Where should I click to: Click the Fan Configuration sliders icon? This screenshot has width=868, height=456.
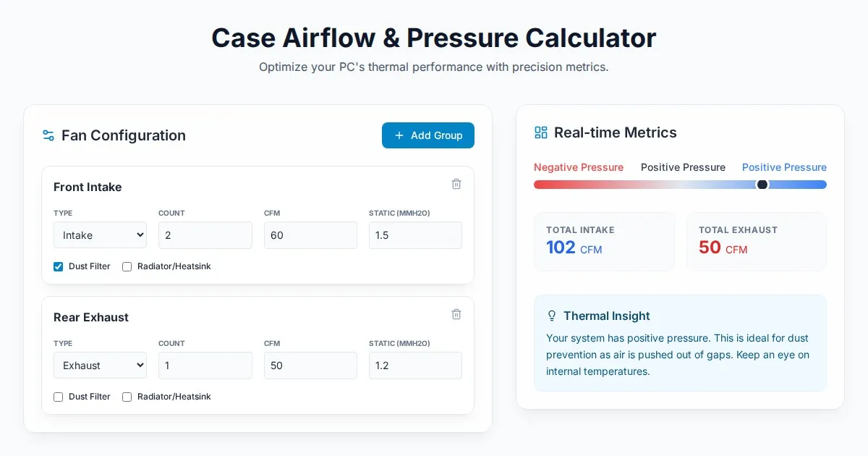pos(48,135)
